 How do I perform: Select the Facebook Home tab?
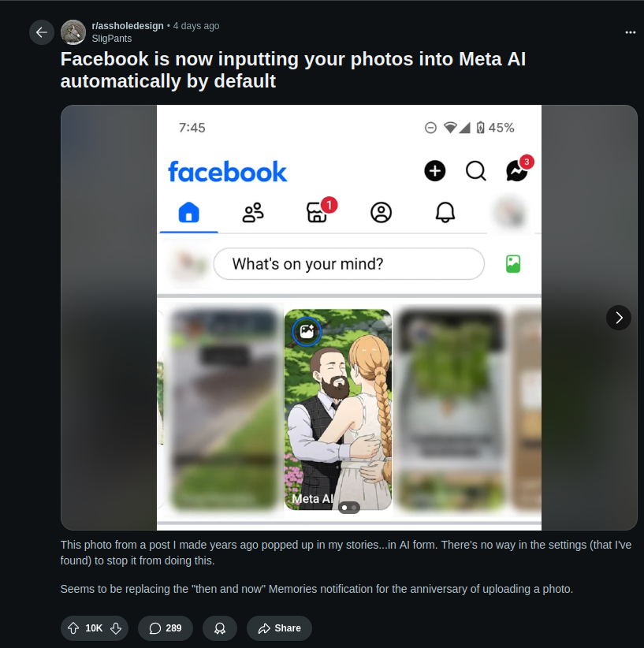(189, 212)
